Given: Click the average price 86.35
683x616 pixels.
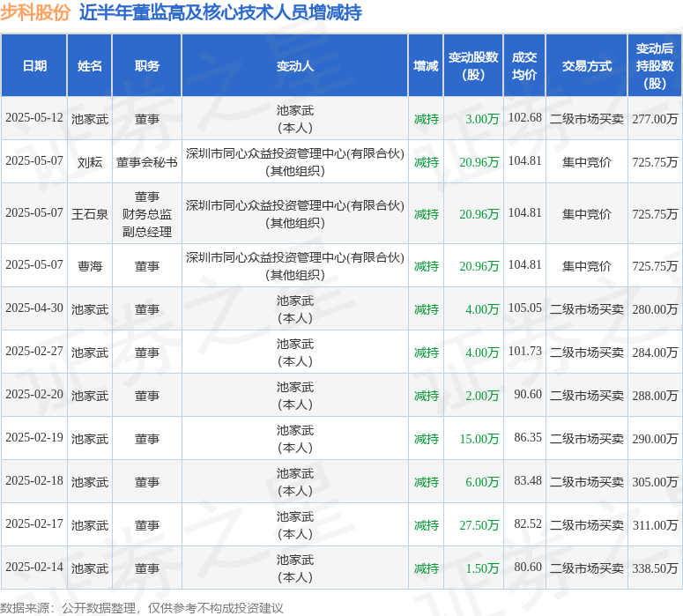Looking at the screenshot, I should pos(528,437).
